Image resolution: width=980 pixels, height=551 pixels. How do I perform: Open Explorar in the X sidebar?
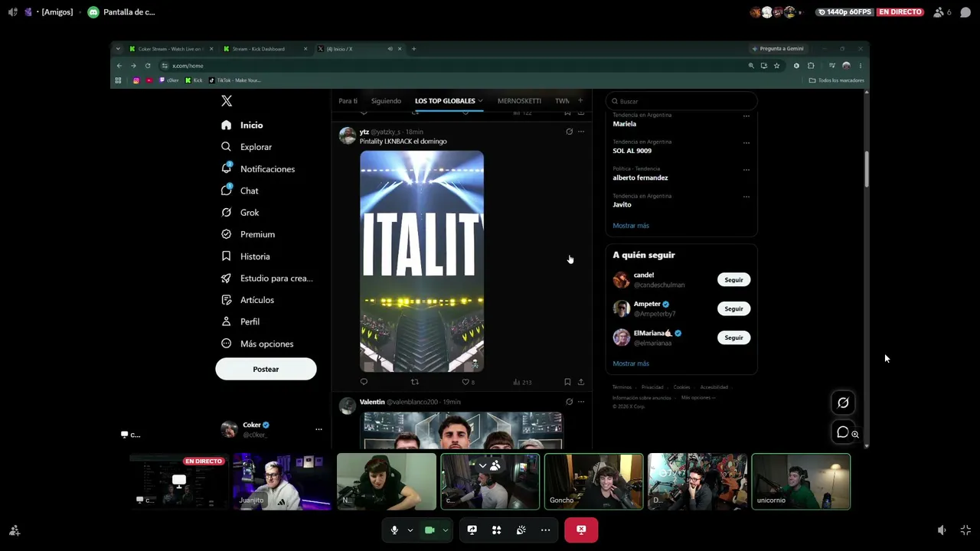(x=247, y=147)
